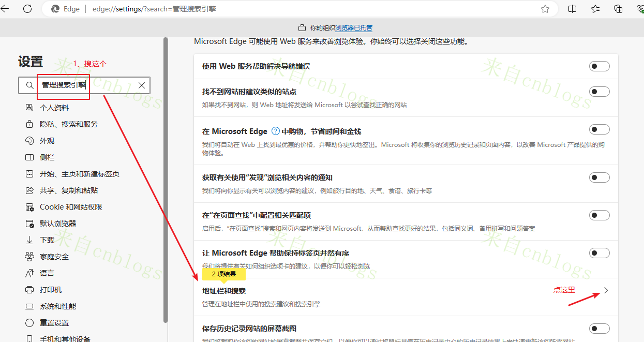Clear the search box with the X button
This screenshot has height=342, width=644.
point(141,85)
